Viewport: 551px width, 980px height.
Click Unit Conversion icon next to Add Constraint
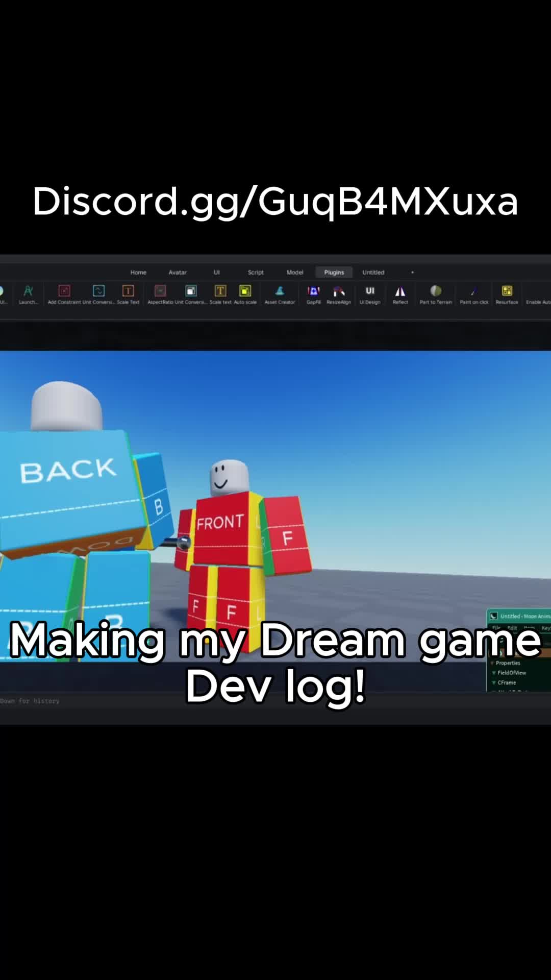98,291
